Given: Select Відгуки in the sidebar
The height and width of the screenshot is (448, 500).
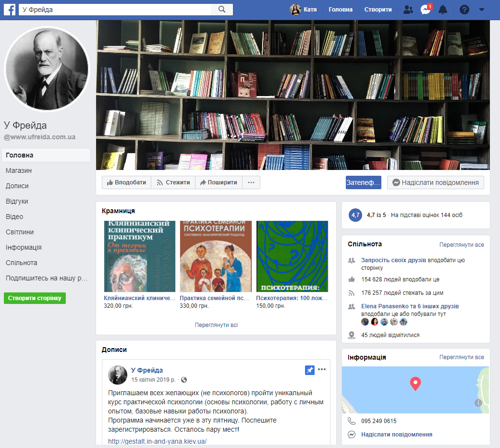Looking at the screenshot, I should point(17,201).
